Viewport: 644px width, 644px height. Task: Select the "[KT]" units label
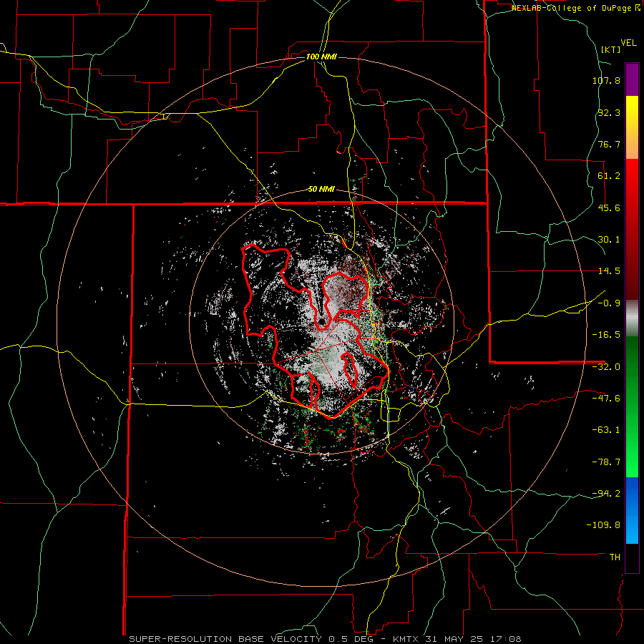click(x=611, y=49)
